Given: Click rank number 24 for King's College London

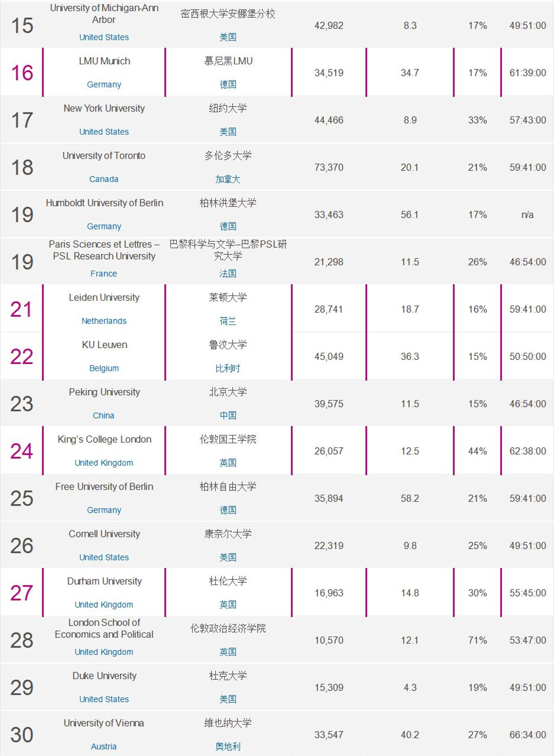Looking at the screenshot, I should [x=22, y=451].
